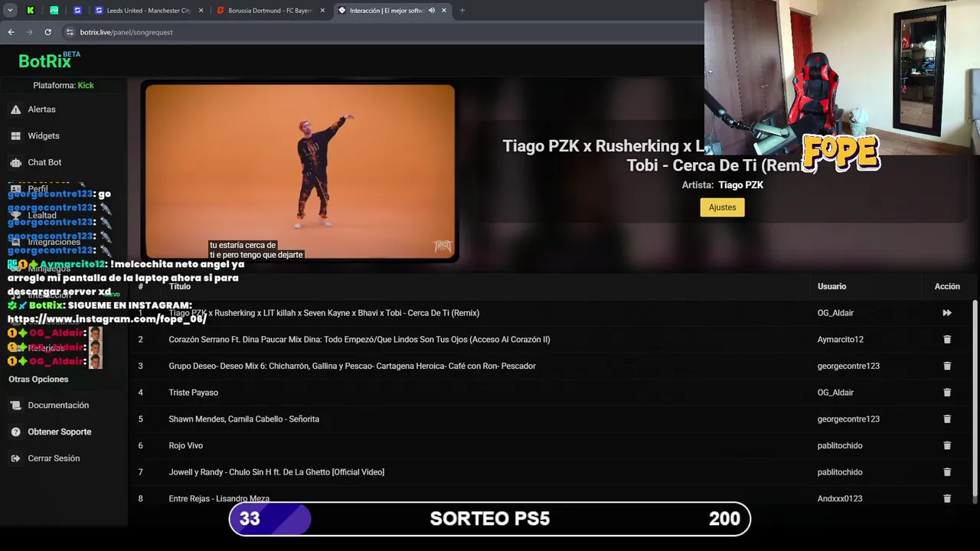Click the Widgets grid icon
The height and width of the screenshot is (551, 980).
pyautogui.click(x=15, y=136)
